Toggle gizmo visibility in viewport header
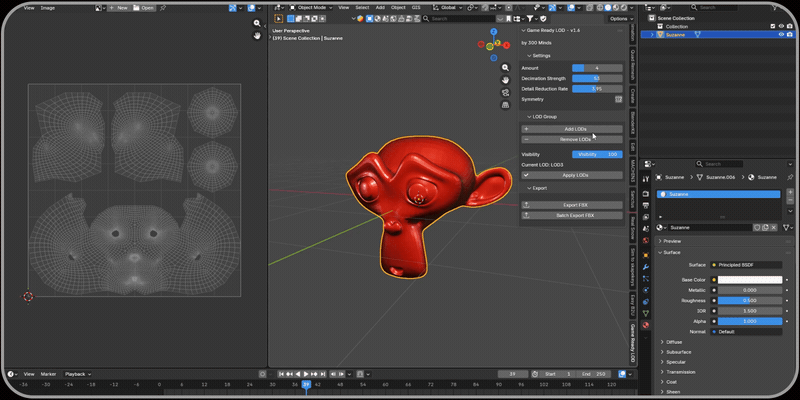 (553, 8)
